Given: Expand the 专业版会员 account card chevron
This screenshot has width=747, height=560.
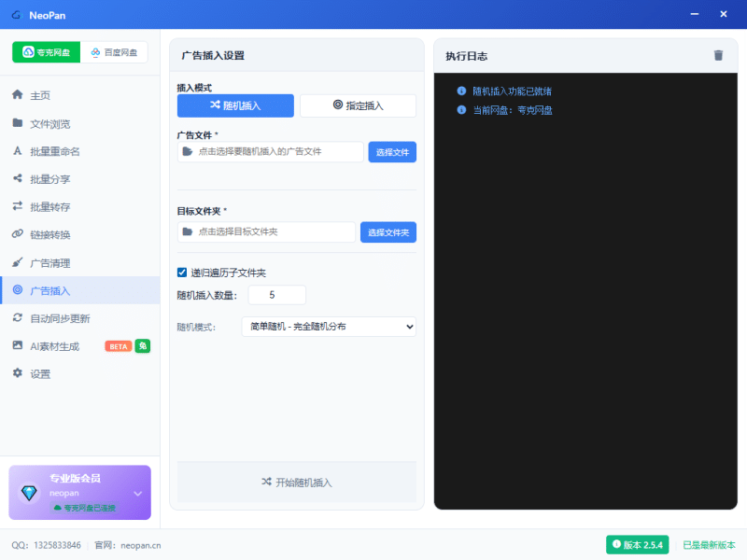Looking at the screenshot, I should point(138,493).
